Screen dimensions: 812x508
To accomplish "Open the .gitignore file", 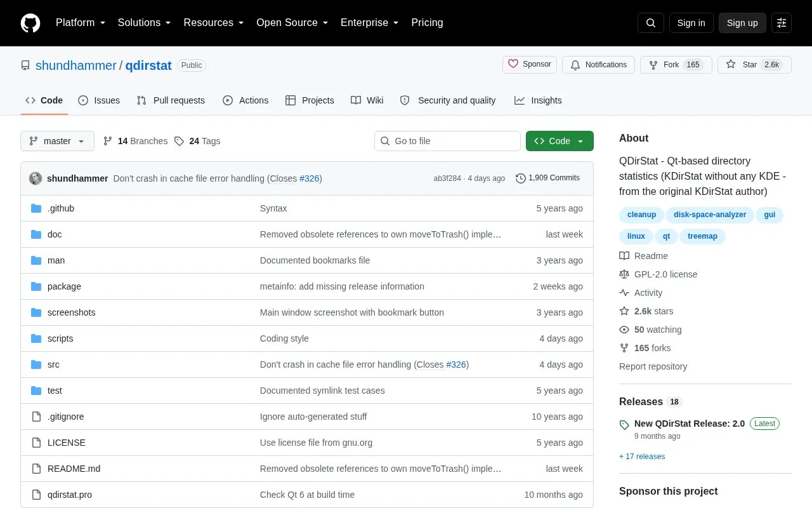I will coord(65,417).
